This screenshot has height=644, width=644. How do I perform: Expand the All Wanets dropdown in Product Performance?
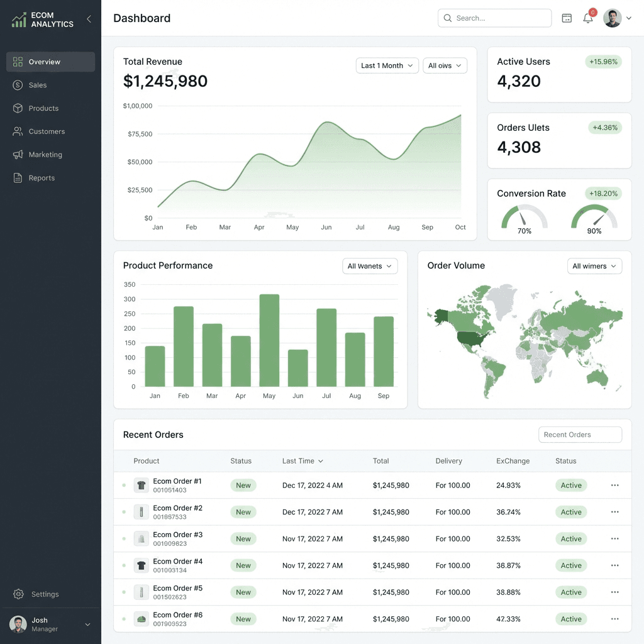pos(370,266)
